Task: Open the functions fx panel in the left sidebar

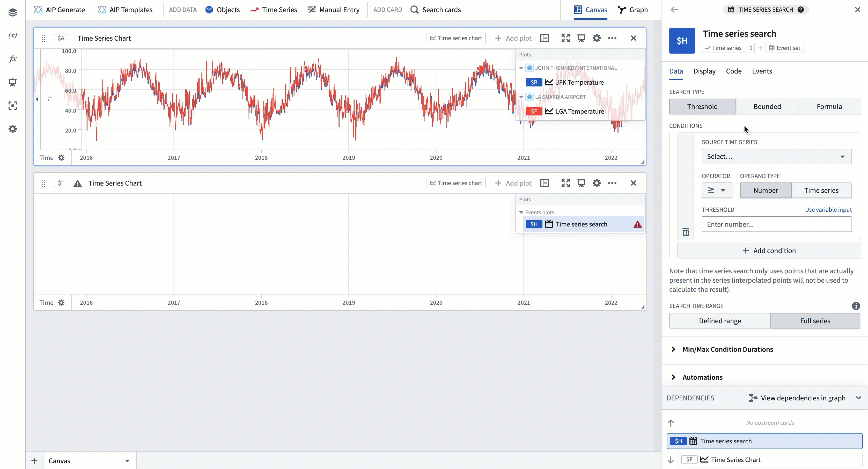Action: (12, 58)
